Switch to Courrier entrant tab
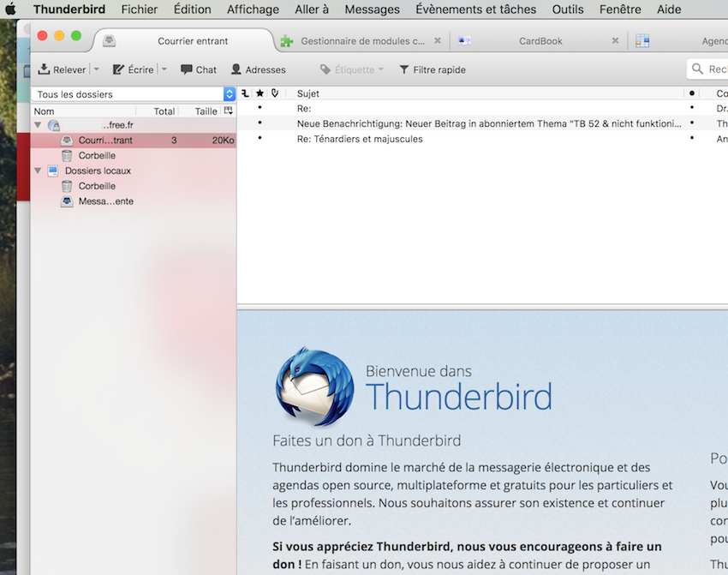The image size is (728, 575). (185, 41)
